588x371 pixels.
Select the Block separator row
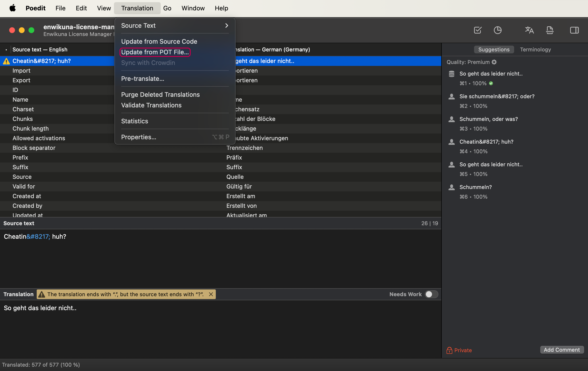(220, 148)
